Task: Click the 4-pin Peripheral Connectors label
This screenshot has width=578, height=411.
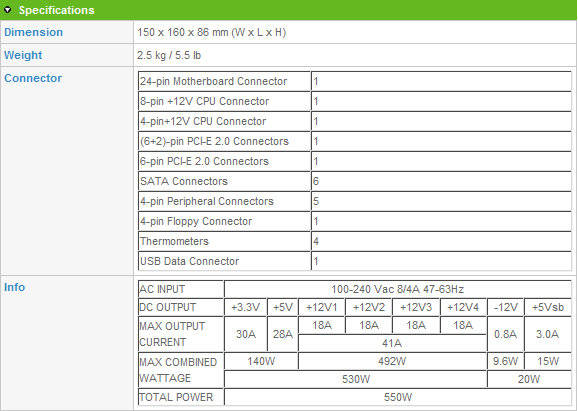Action: click(207, 201)
